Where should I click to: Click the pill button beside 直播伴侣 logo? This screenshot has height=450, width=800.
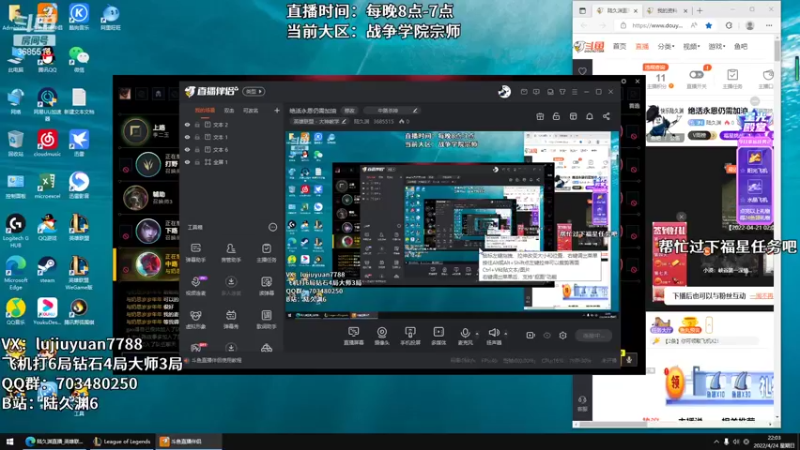(x=254, y=91)
